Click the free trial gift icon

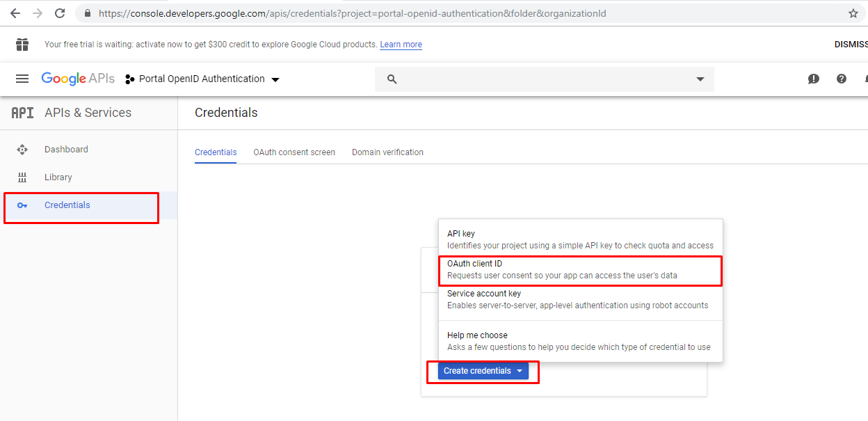(22, 45)
